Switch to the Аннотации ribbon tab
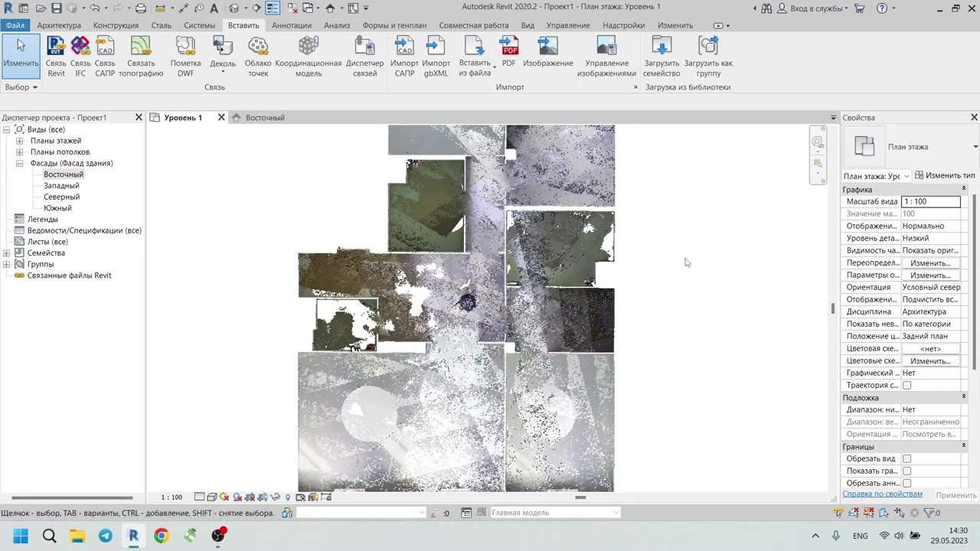This screenshot has width=980, height=551. click(x=292, y=25)
